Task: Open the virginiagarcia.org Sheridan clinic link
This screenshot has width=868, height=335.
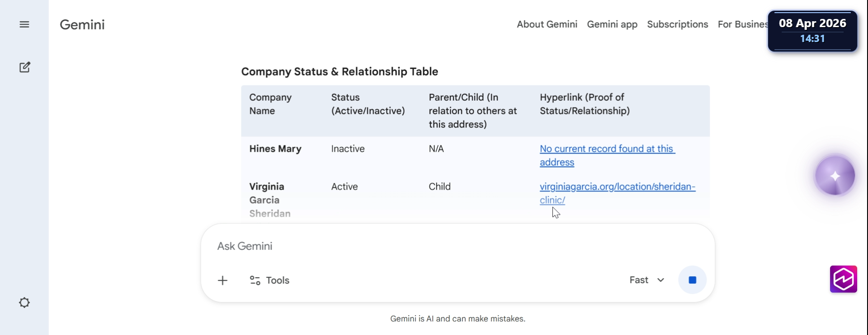Action: [617, 187]
